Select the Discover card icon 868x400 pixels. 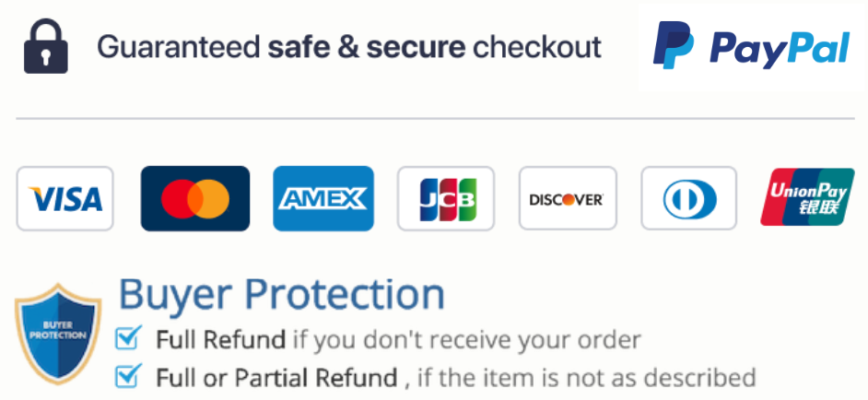point(567,198)
